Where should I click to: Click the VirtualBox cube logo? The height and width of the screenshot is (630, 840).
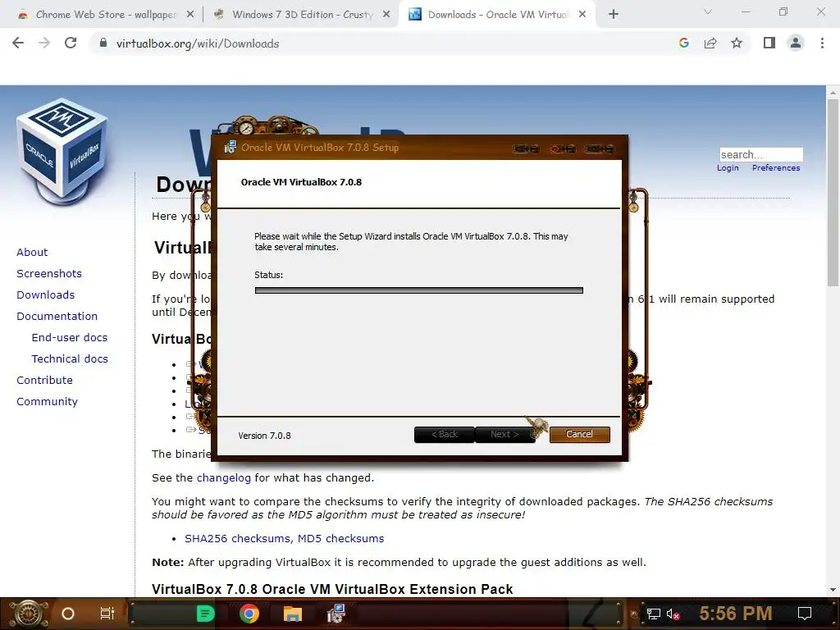[62, 152]
